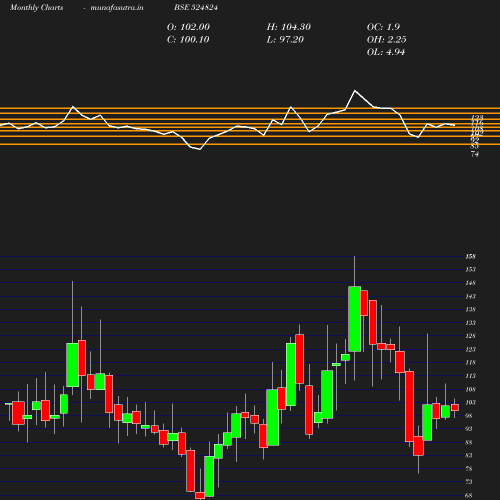Open the munafasutra.in site label

tap(117, 8)
